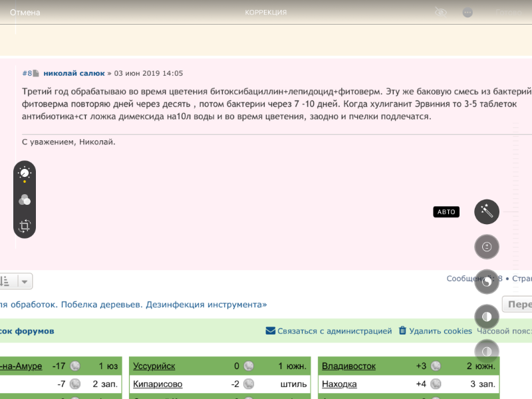Click the АВТО label
The width and height of the screenshot is (532, 399).
[x=446, y=211]
